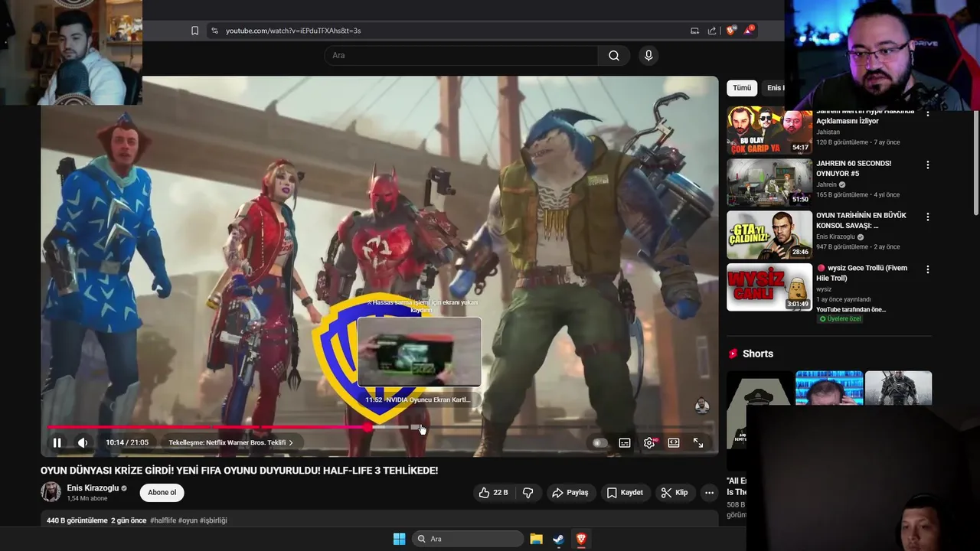The height and width of the screenshot is (551, 980).
Task: Open File Explorer from taskbar
Action: click(x=537, y=539)
